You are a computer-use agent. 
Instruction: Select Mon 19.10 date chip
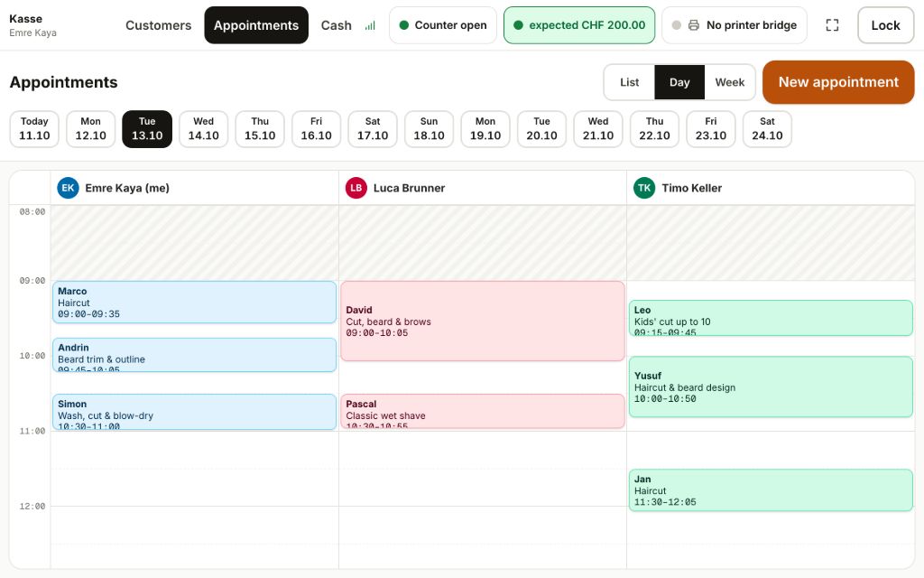coord(485,129)
